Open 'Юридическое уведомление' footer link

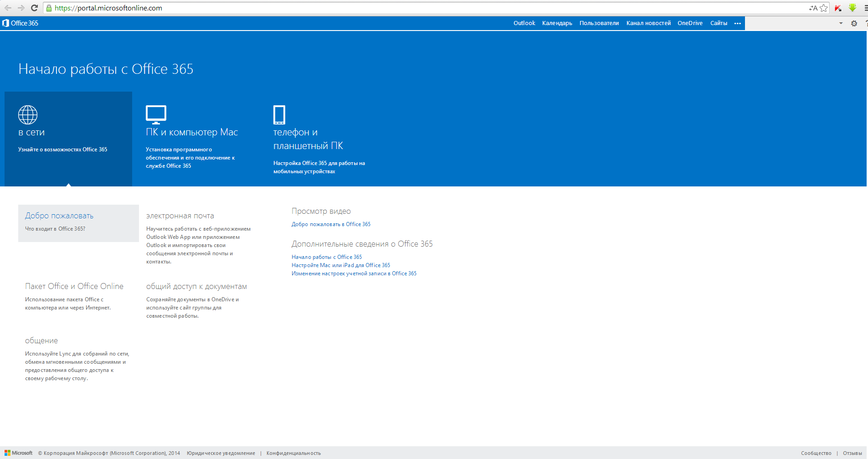point(221,453)
